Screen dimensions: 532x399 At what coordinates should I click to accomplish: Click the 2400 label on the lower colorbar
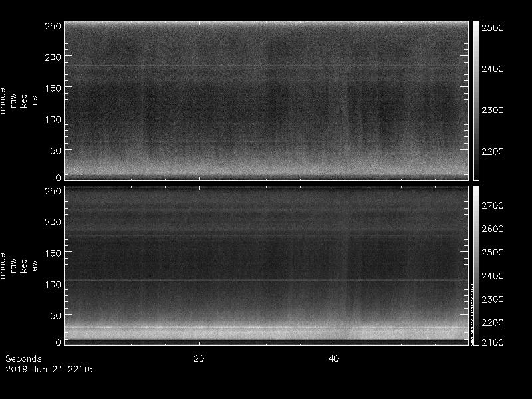coord(493,276)
